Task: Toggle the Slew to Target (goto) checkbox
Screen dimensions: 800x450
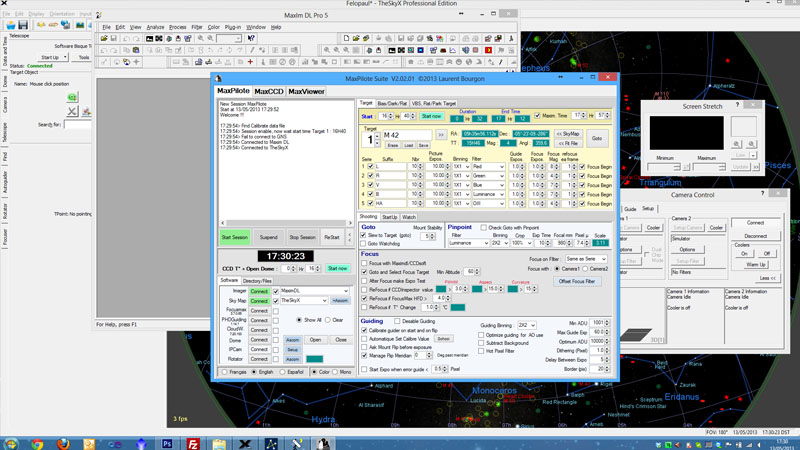Action: [x=365, y=235]
